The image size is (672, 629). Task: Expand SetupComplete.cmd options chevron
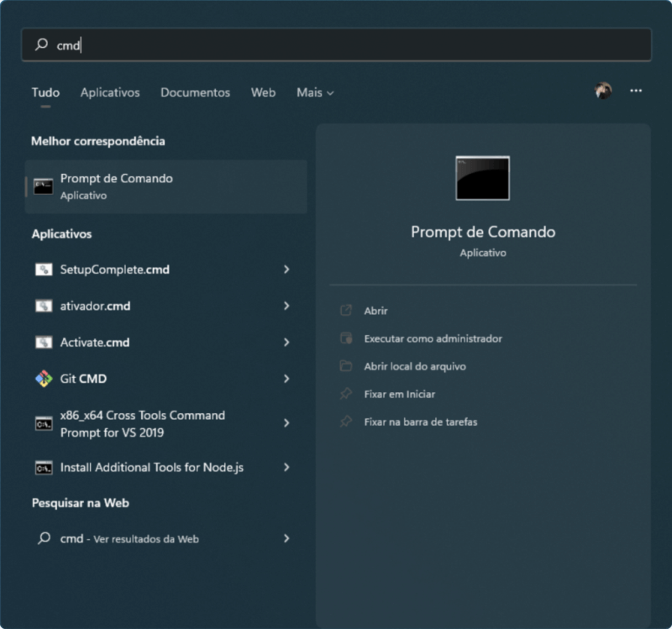click(286, 270)
